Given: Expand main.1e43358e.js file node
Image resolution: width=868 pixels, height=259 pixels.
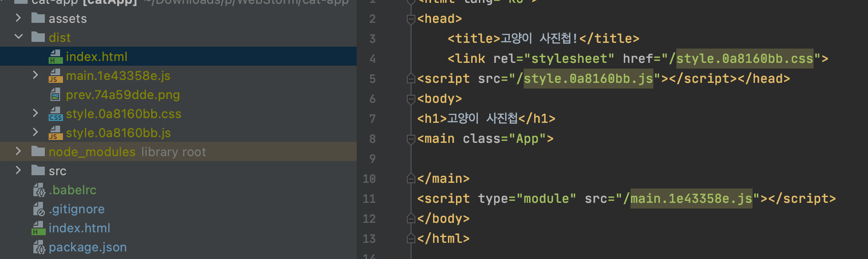Looking at the screenshot, I should point(35,75).
